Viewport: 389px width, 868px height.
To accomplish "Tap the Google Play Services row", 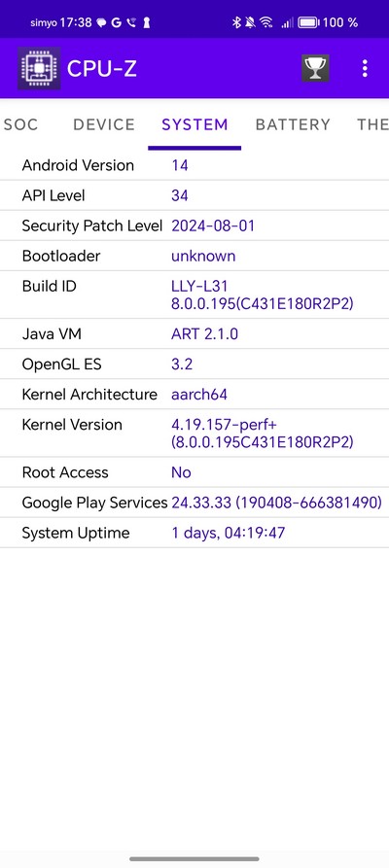I will click(194, 503).
